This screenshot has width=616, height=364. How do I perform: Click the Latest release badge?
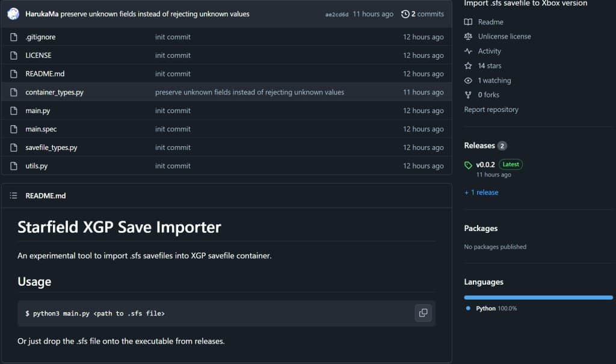point(511,164)
